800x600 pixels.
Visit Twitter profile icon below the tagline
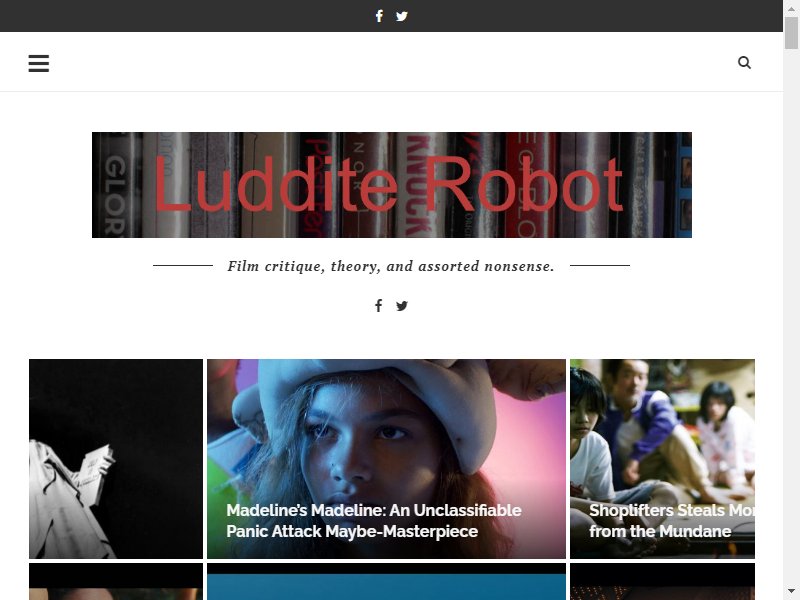pos(402,306)
